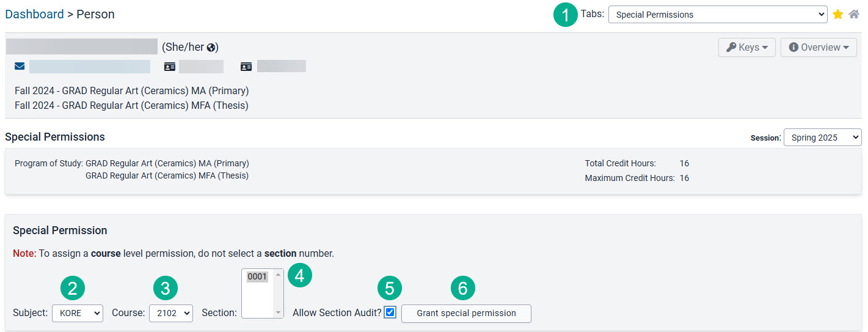Click the gray home icon
The image size is (868, 332).
click(x=854, y=14)
